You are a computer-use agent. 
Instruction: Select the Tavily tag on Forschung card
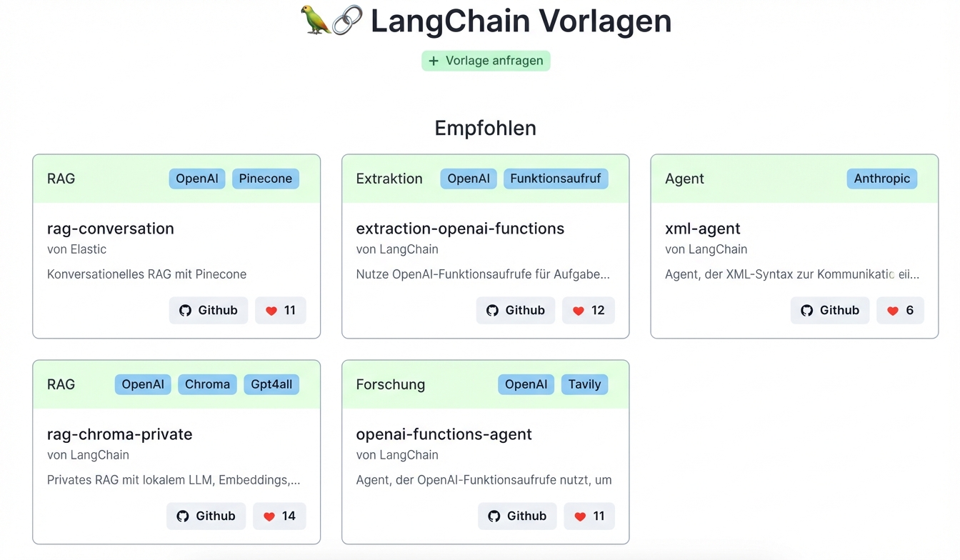[x=584, y=384]
